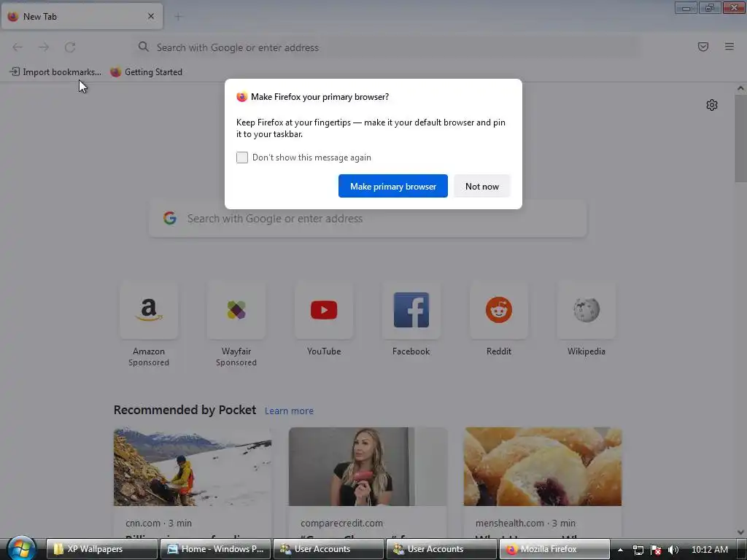The width and height of the screenshot is (747, 560).
Task: Click menshealth.com · 3 min source text
Action: (525, 523)
